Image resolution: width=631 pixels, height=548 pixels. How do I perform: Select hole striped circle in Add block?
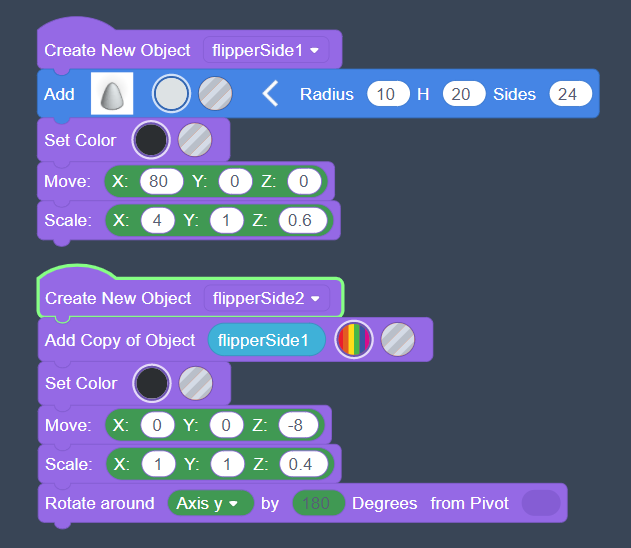[x=215, y=94]
